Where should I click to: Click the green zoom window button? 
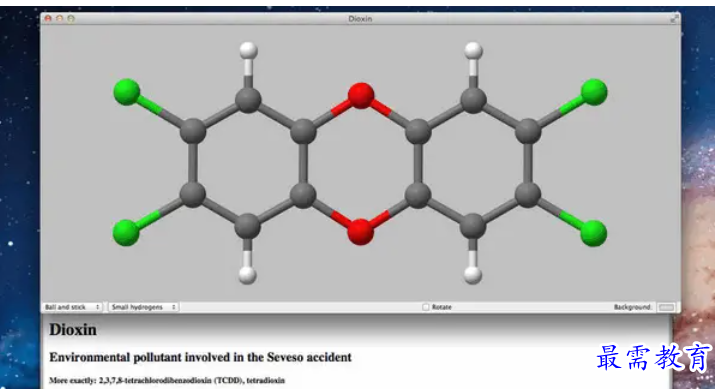(x=71, y=18)
